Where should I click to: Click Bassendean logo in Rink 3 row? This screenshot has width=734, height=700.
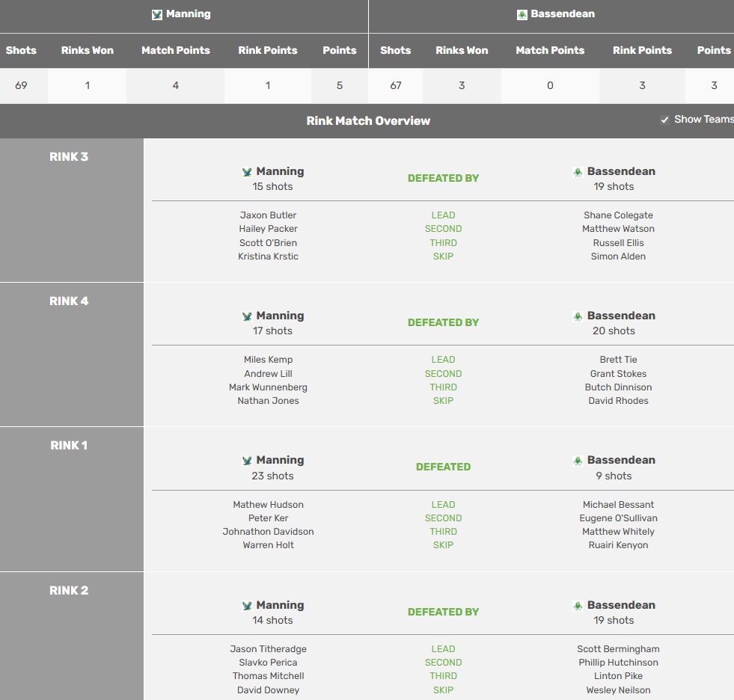coord(578,172)
